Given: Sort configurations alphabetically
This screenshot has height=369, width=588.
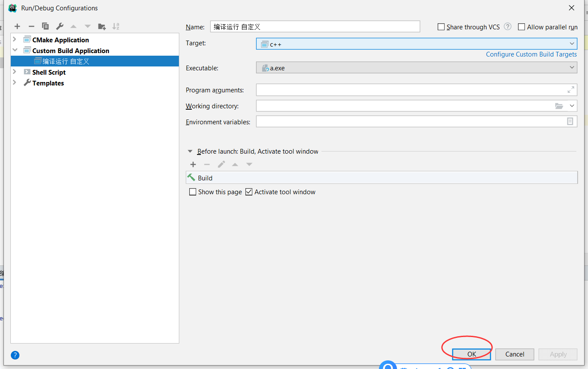Looking at the screenshot, I should click(116, 26).
